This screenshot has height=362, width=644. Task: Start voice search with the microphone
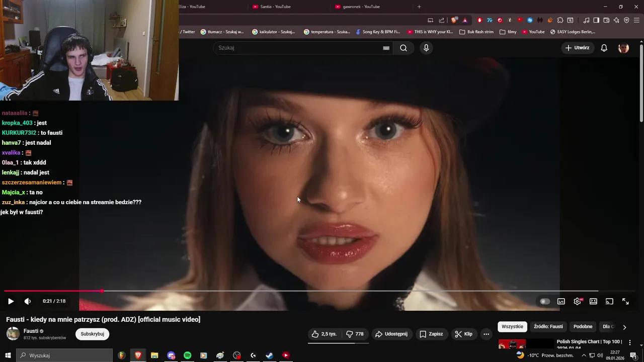pos(426,48)
